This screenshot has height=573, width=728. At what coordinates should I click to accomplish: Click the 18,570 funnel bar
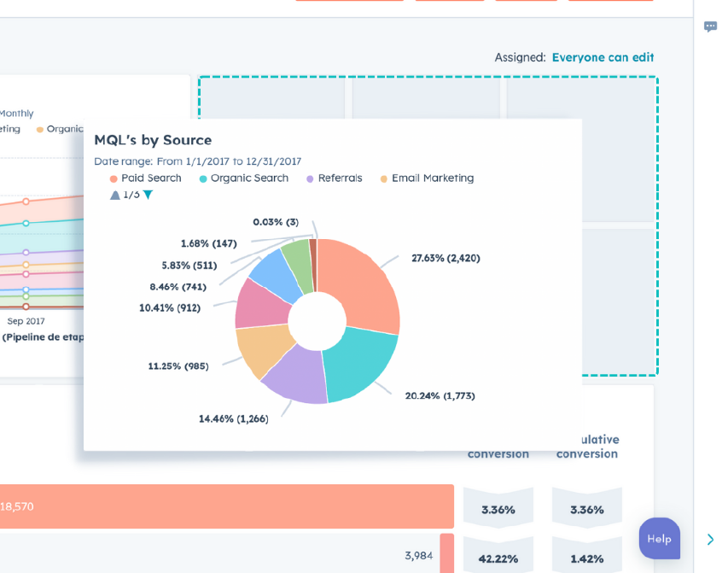pos(226,506)
